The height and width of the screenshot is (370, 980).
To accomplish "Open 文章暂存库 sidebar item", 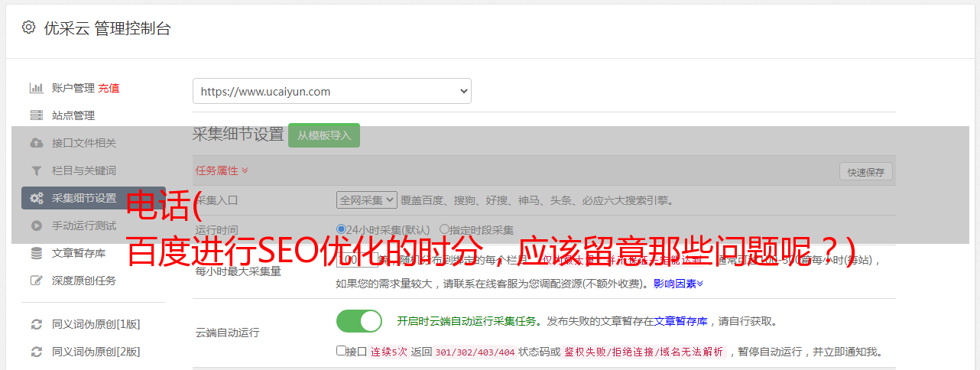I will click(79, 253).
